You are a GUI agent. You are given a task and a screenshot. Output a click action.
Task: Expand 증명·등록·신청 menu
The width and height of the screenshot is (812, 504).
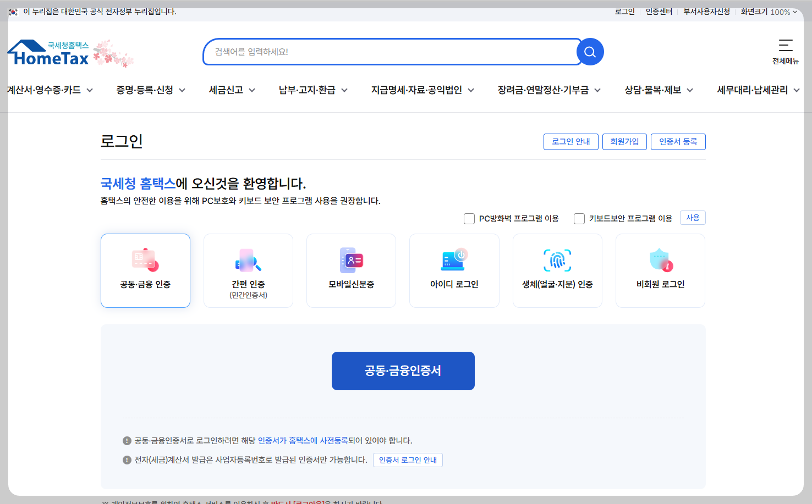(151, 90)
